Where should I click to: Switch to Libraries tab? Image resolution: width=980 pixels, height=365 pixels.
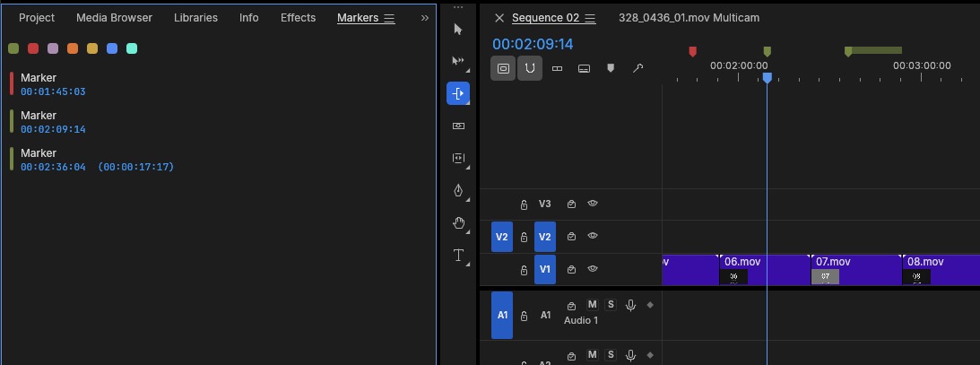[x=195, y=18]
